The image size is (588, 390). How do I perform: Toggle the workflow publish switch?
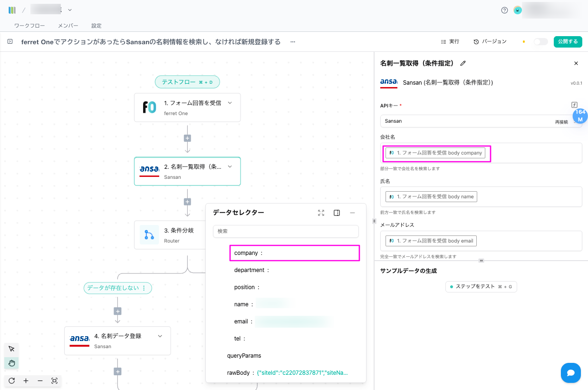540,42
